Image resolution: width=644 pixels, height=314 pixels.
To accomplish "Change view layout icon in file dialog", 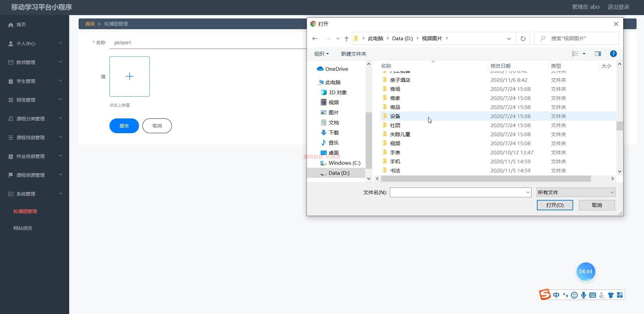I will coord(575,54).
